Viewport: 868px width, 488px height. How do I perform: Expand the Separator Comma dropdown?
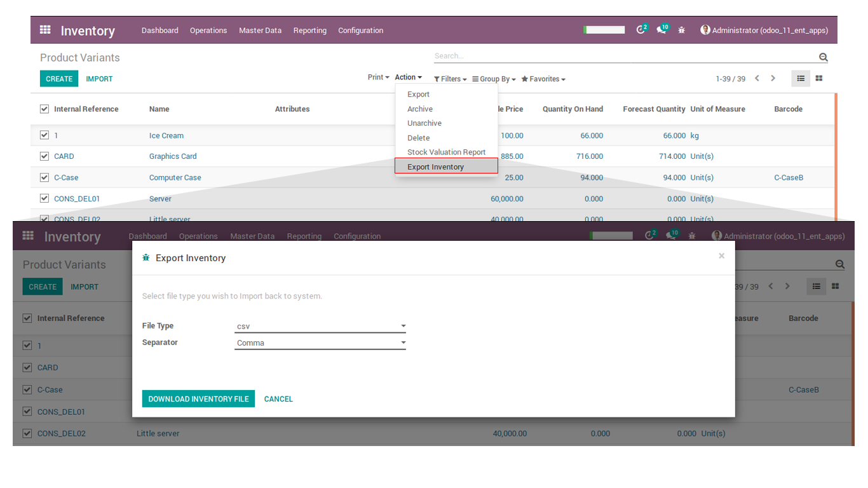320,343
